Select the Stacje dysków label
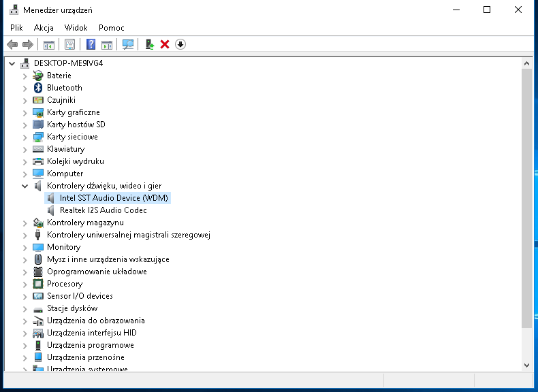The width and height of the screenshot is (538, 392). coord(72,308)
